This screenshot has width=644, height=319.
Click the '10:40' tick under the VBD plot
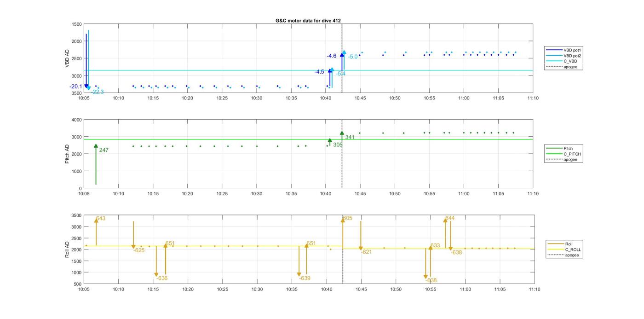326,98
